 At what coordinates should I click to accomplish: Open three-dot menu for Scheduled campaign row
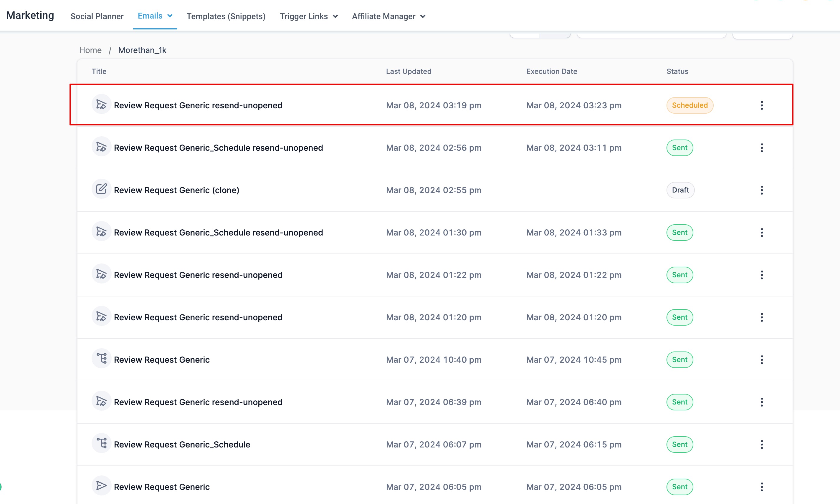pos(762,105)
